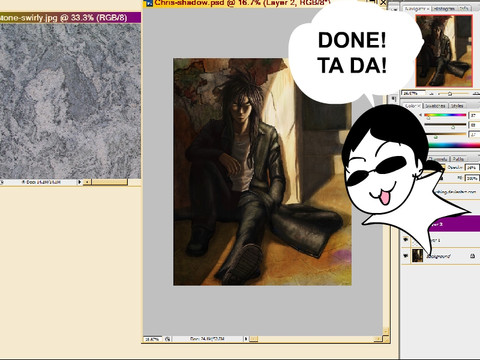The height and width of the screenshot is (360, 480).
Task: Click the lock icon on the Background layer
Action: click(x=472, y=256)
